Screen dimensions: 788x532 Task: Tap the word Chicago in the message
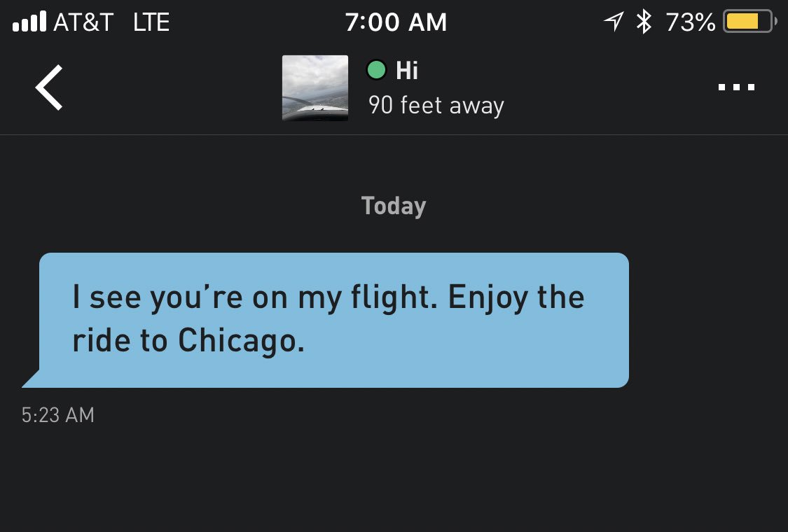tap(241, 340)
